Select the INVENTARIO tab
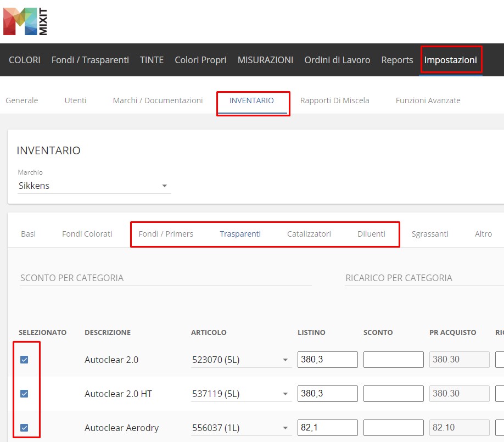Screen dimensions: 504x442 coord(251,100)
